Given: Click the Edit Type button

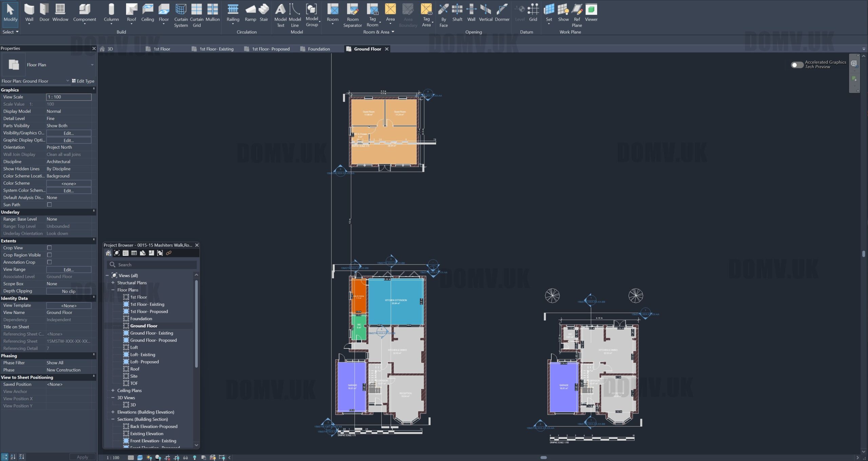Looking at the screenshot, I should pos(83,81).
